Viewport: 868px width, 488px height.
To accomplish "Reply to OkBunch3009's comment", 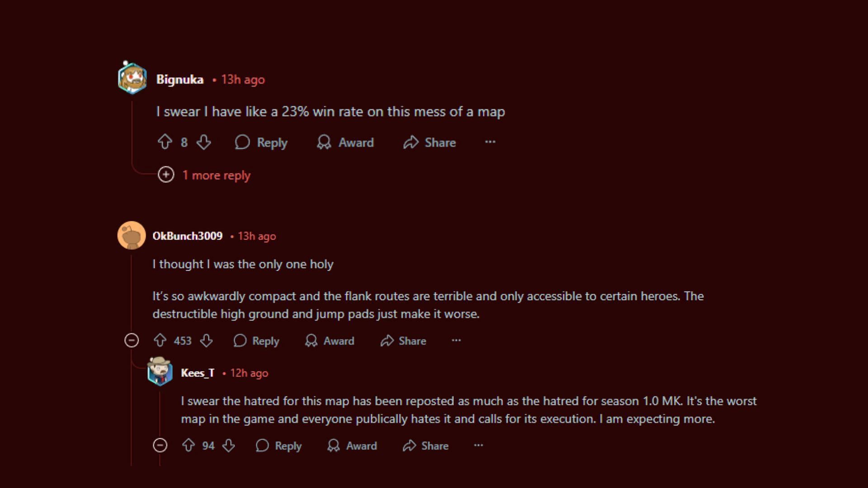I will click(x=256, y=340).
